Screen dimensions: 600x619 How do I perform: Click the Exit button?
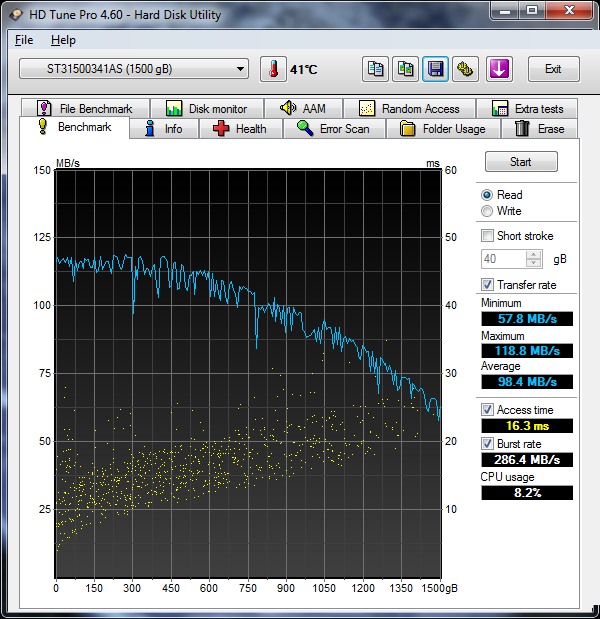coord(553,69)
